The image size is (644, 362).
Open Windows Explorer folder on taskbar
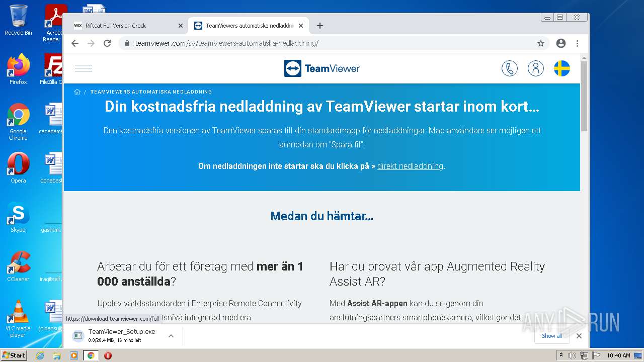tap(57, 355)
